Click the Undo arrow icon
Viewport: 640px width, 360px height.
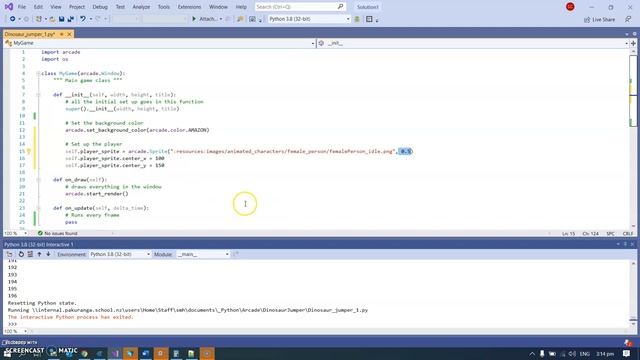click(x=83, y=19)
